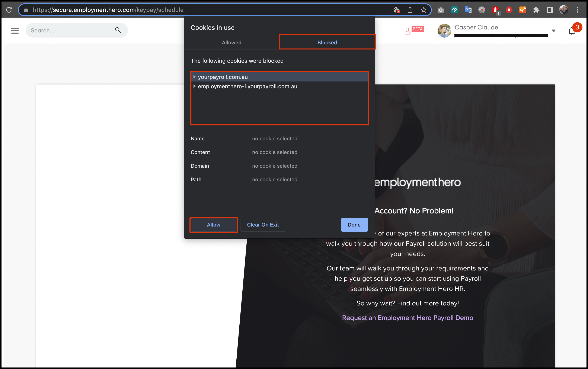Screen dimensions: 588x369
Task: Open the Casper Claude account dropdown arrow
Action: (x=554, y=31)
